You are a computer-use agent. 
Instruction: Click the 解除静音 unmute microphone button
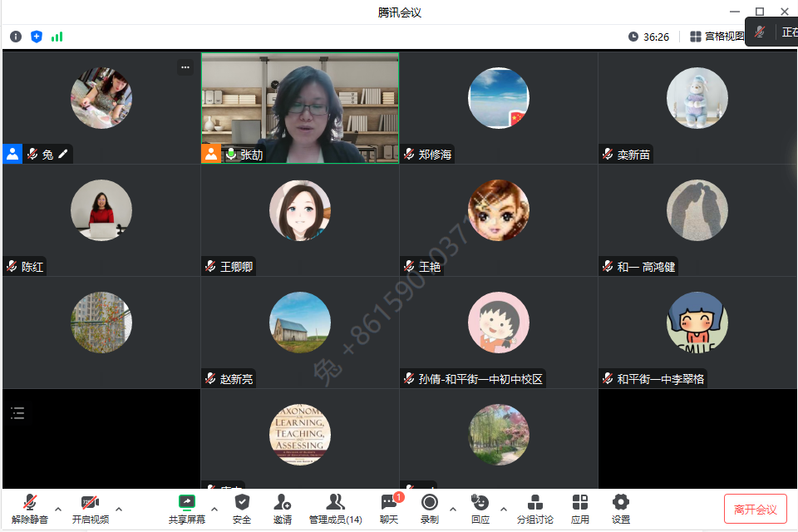pyautogui.click(x=30, y=508)
